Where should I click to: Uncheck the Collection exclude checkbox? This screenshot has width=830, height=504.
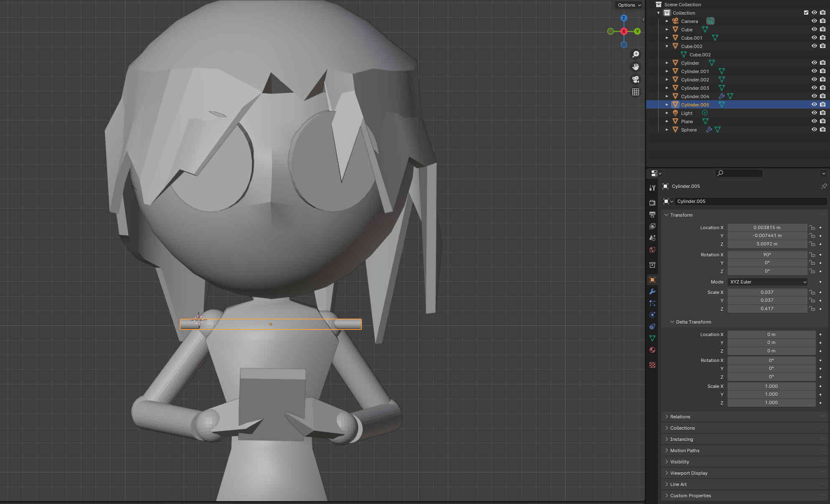[806, 13]
